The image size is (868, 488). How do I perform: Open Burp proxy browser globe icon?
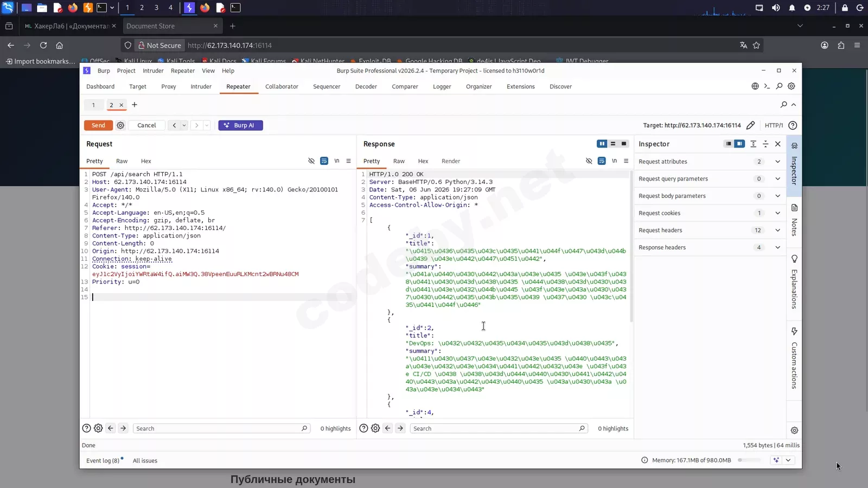[x=755, y=86]
